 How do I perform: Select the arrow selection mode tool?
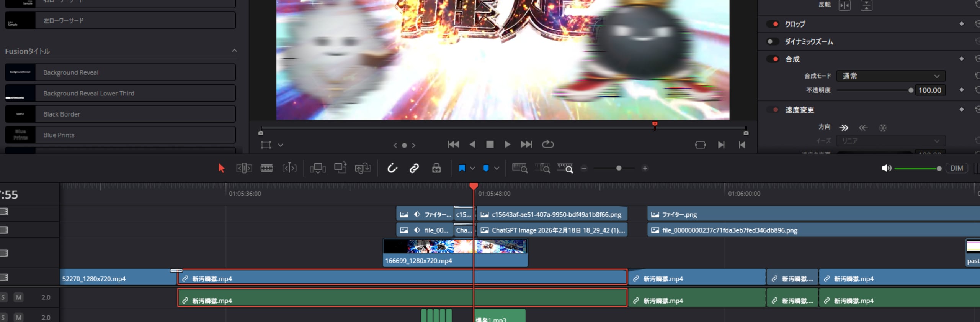[221, 168]
